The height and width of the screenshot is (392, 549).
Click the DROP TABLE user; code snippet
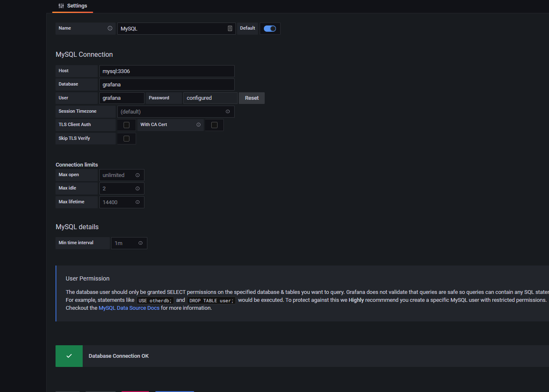pos(211,301)
